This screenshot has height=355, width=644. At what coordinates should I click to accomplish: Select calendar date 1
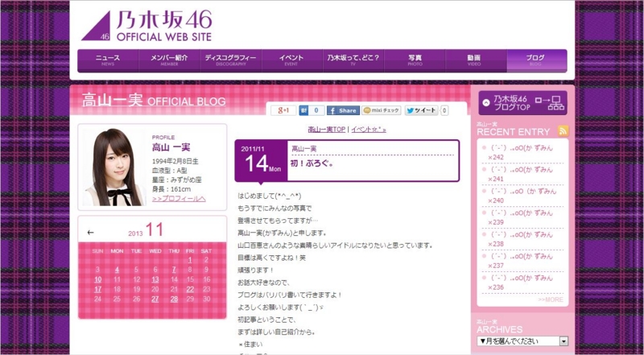pos(190,260)
